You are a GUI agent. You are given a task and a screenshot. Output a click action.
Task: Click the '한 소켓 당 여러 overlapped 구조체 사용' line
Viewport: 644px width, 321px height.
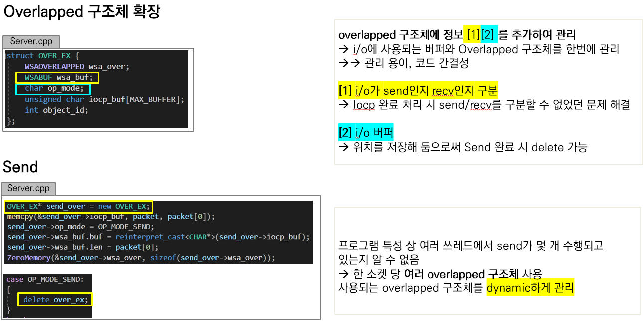click(440, 274)
